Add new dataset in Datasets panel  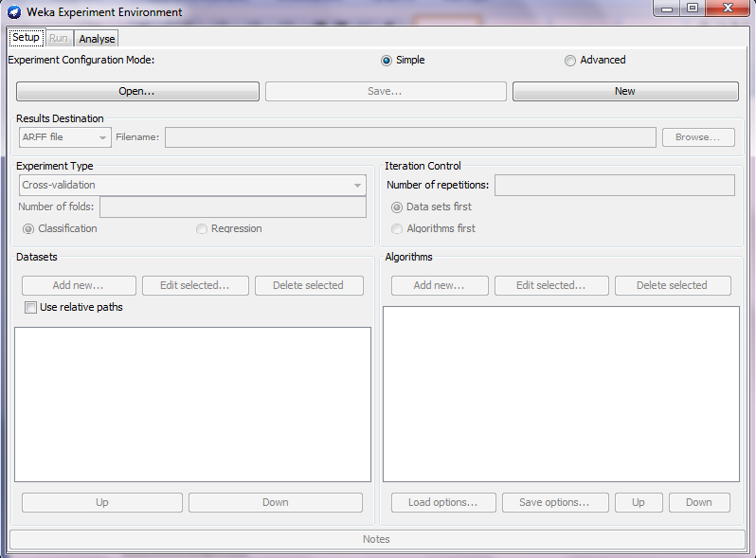79,285
